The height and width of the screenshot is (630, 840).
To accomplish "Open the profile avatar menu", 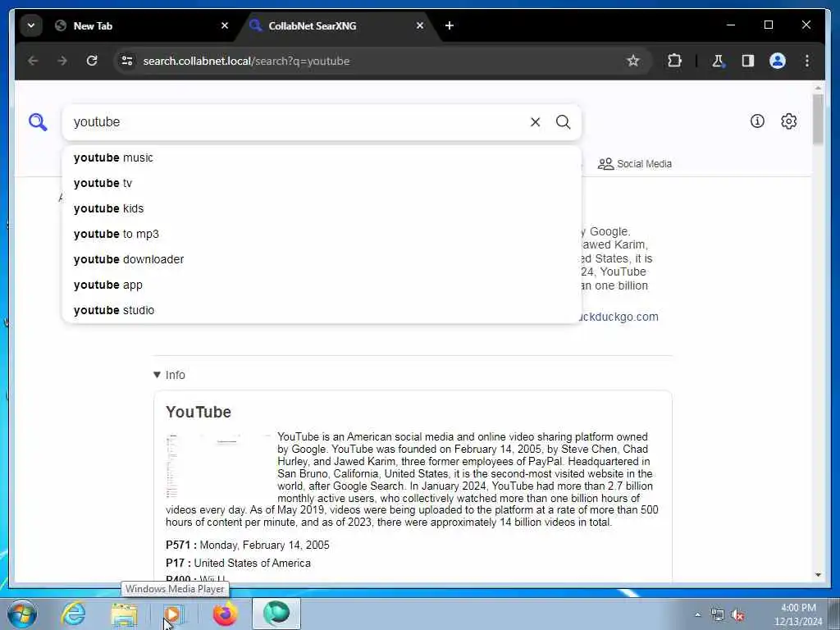I will pos(778,61).
